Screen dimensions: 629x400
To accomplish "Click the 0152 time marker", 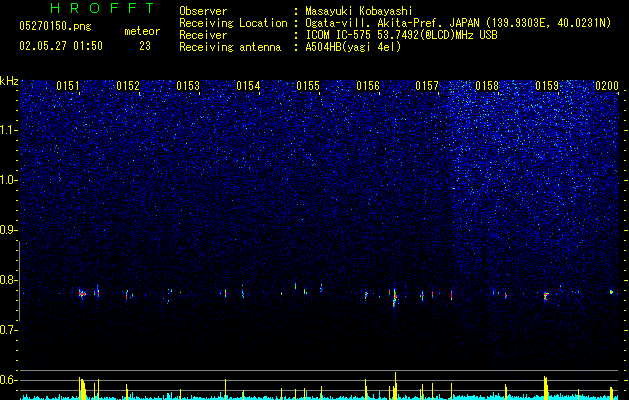I will pyautogui.click(x=128, y=86).
